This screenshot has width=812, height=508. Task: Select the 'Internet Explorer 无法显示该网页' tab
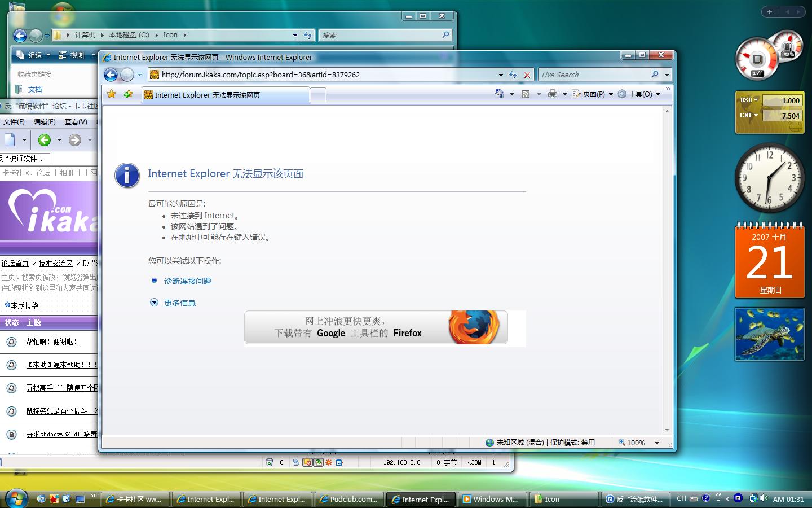pos(225,95)
